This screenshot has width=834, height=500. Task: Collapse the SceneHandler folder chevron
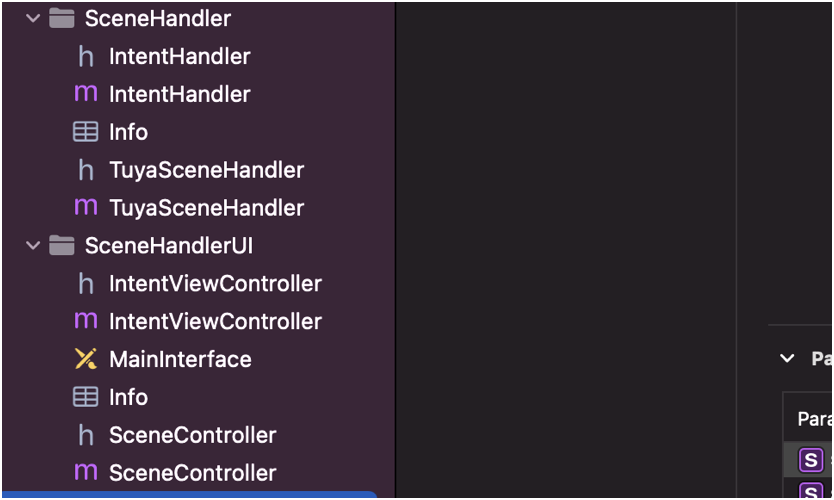(x=33, y=19)
